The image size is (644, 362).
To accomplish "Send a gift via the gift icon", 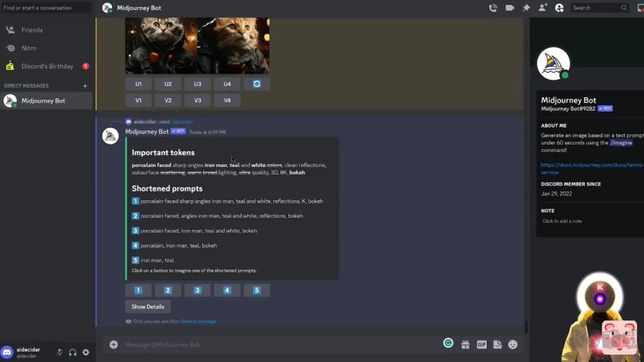I will 465,344.
